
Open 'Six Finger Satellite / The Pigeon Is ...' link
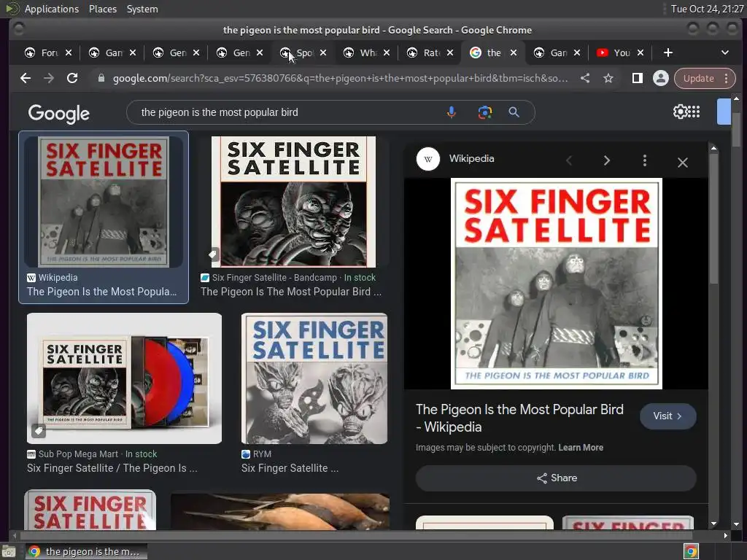pyautogui.click(x=112, y=468)
